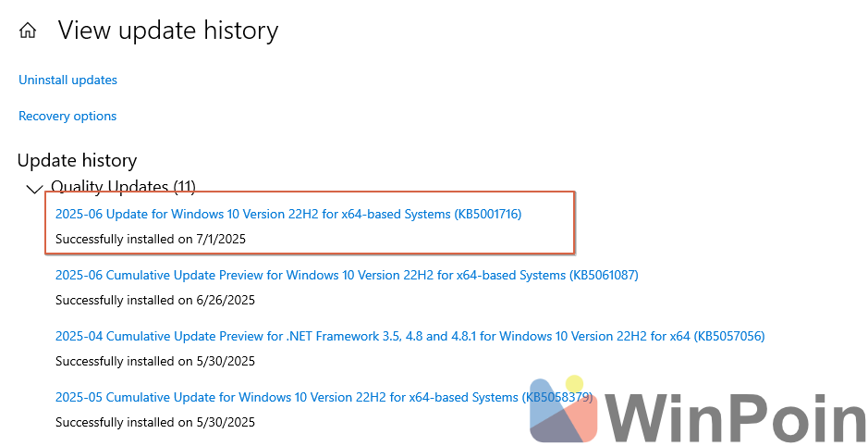
Task: Click the Update history section heading
Action: coord(77,161)
